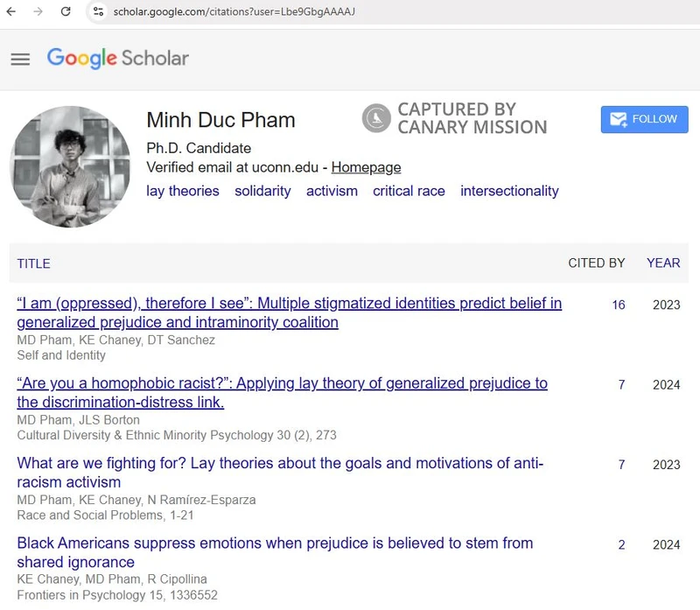Open the 'lay theories' research interest

(183, 191)
